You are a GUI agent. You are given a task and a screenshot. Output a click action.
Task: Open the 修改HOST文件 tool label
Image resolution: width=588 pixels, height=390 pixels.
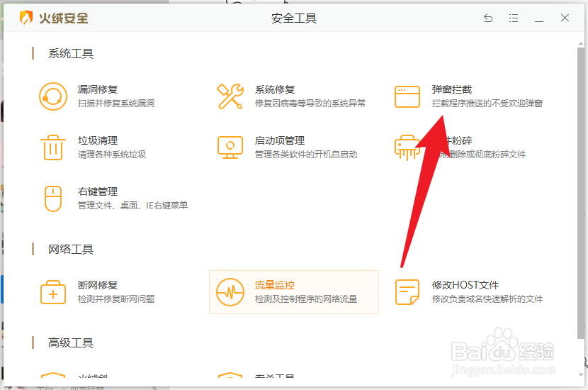click(x=465, y=285)
